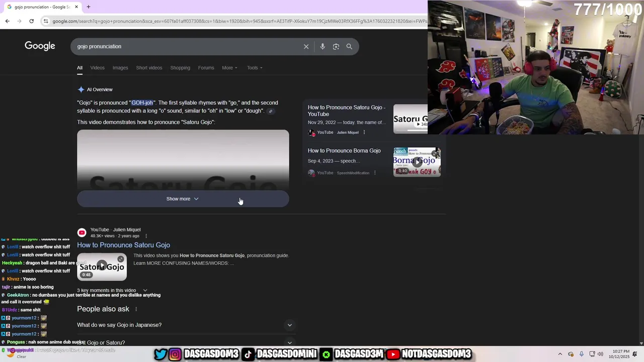Open the cloud sync tray icon
The width and height of the screenshot is (644, 362).
pyautogui.click(x=571, y=354)
